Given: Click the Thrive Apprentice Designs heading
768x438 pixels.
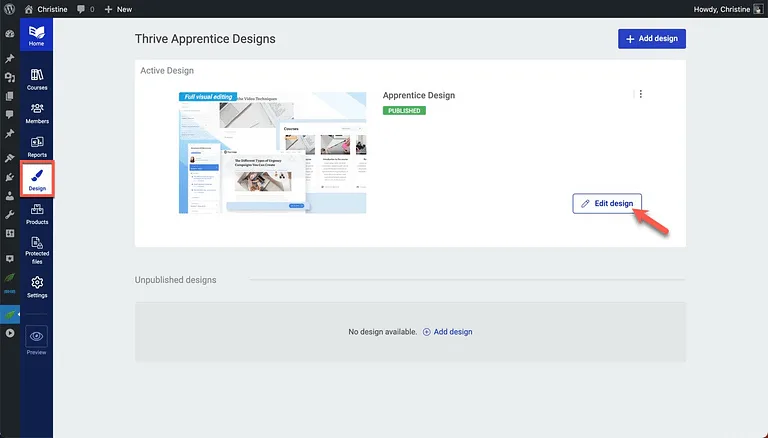Looking at the screenshot, I should (x=205, y=39).
